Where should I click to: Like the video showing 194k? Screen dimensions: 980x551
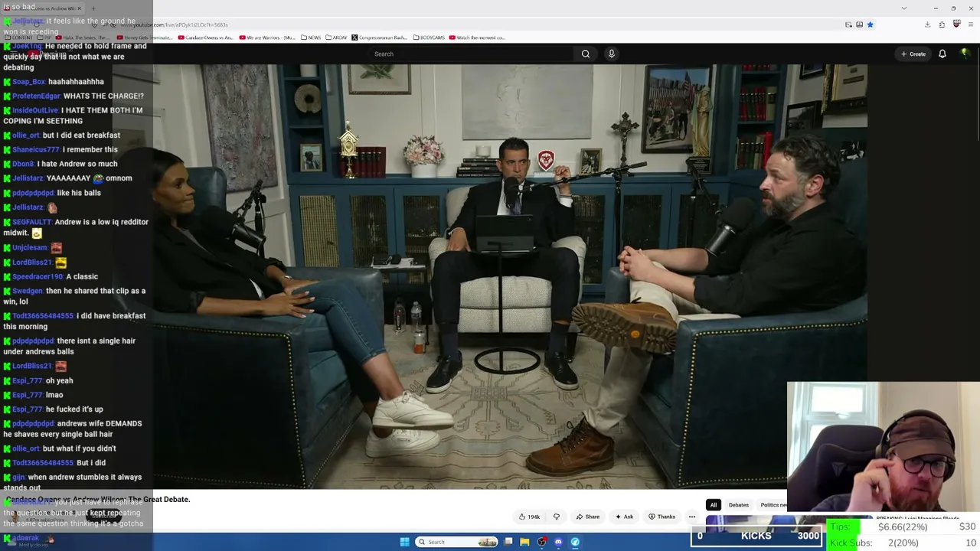point(529,517)
